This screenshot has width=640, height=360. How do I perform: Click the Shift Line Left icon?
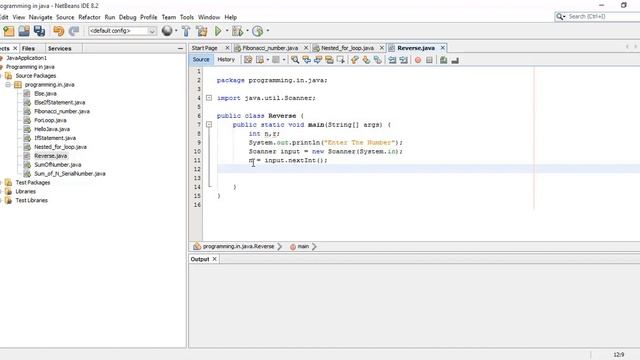tap(392, 60)
